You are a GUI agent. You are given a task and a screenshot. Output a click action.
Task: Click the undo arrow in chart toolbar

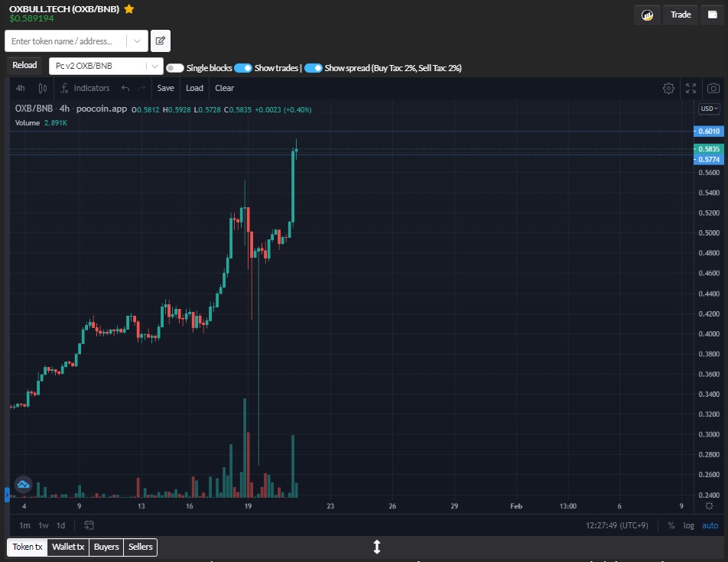click(x=125, y=88)
